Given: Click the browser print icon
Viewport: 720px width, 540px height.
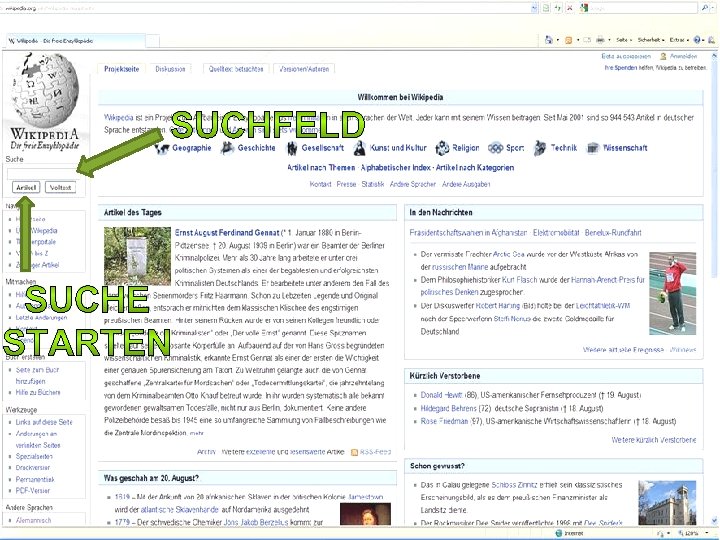Looking at the screenshot, I should tap(600, 40).
